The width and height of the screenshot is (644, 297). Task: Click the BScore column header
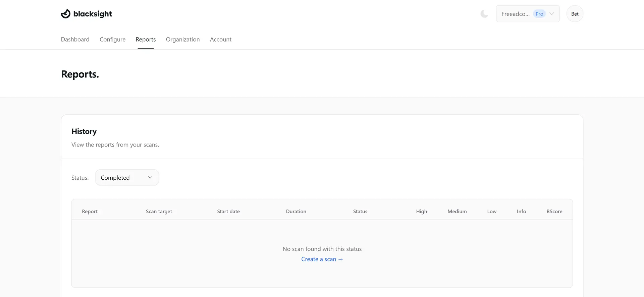[x=554, y=212]
